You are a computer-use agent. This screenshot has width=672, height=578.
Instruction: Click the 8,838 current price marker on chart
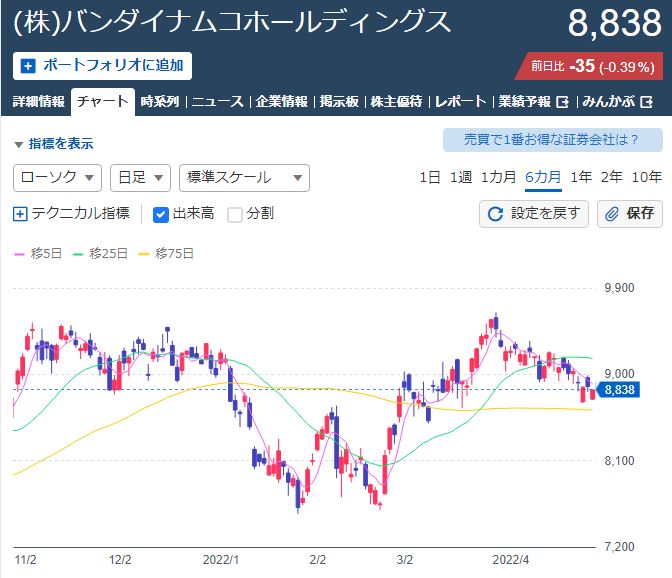point(620,390)
